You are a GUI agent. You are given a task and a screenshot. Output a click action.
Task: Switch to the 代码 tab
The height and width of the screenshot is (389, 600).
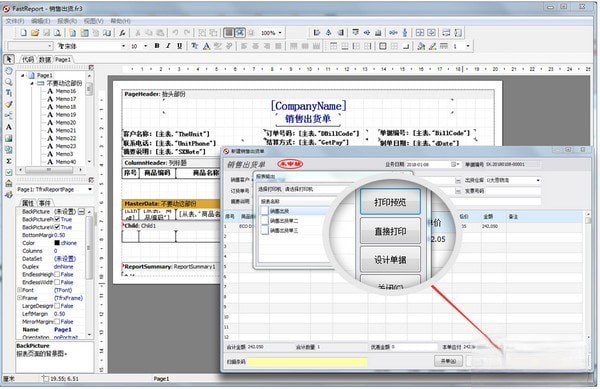[27, 59]
